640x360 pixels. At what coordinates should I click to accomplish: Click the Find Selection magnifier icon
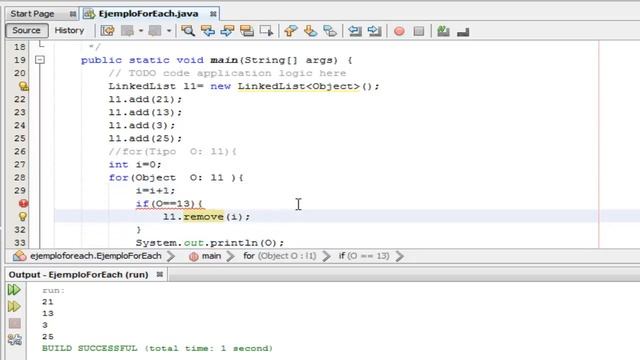click(x=188, y=31)
